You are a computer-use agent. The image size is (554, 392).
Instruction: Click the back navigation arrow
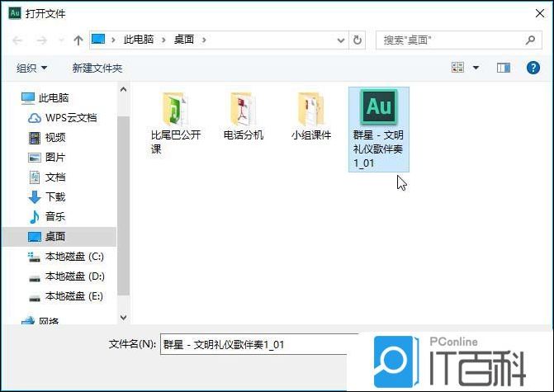point(17,40)
